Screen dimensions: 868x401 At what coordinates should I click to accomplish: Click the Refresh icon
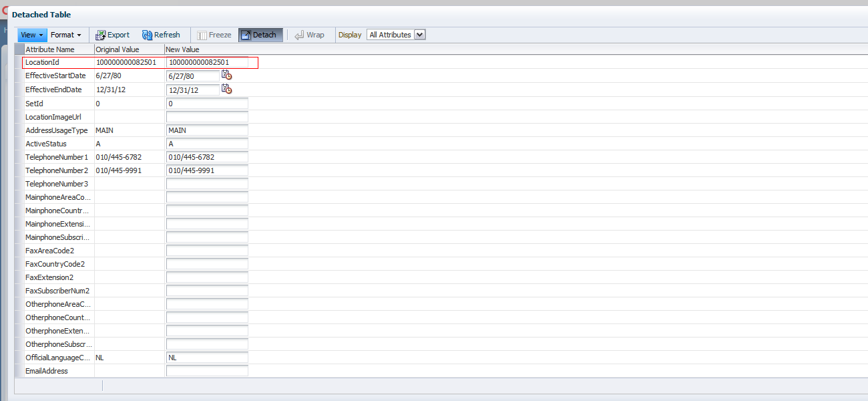tap(148, 35)
